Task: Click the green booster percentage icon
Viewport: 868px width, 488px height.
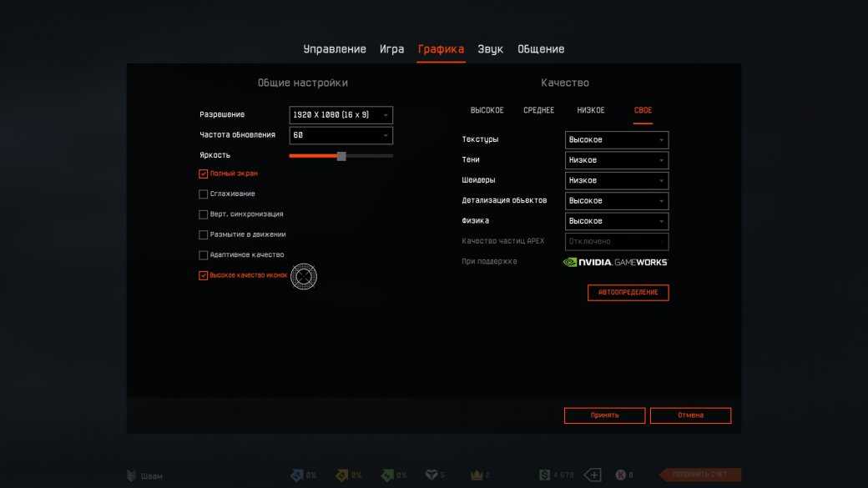Action: pyautogui.click(x=386, y=475)
